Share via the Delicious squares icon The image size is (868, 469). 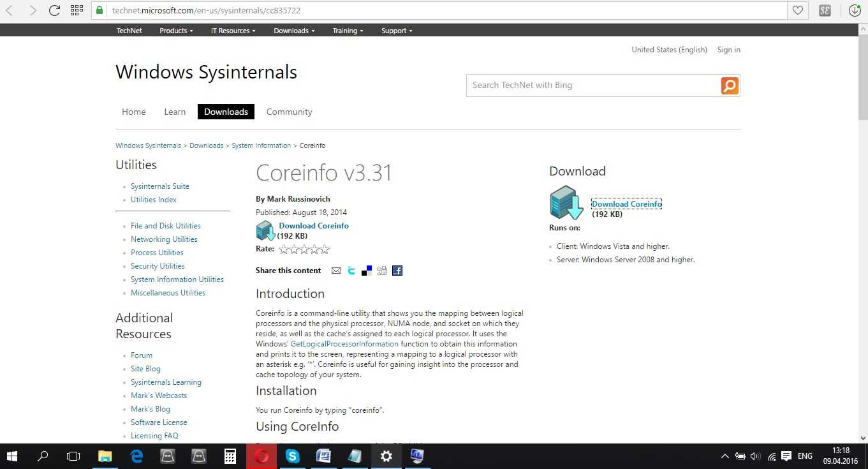point(367,271)
